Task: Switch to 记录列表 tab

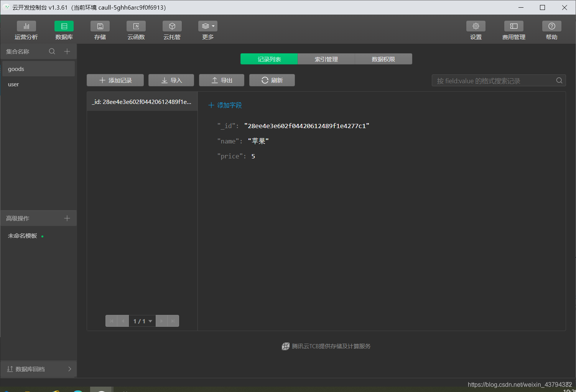Action: click(x=269, y=59)
